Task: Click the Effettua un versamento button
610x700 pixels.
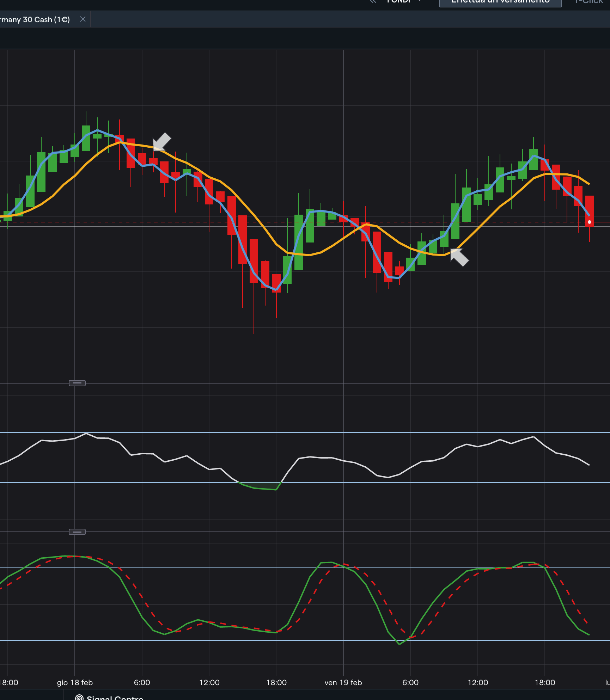Action: coord(500,2)
